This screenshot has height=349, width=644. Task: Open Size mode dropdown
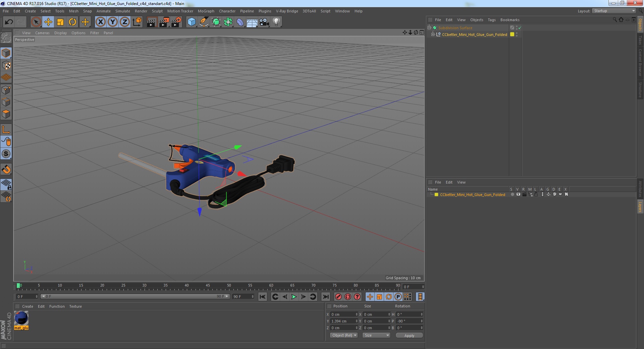[376, 335]
